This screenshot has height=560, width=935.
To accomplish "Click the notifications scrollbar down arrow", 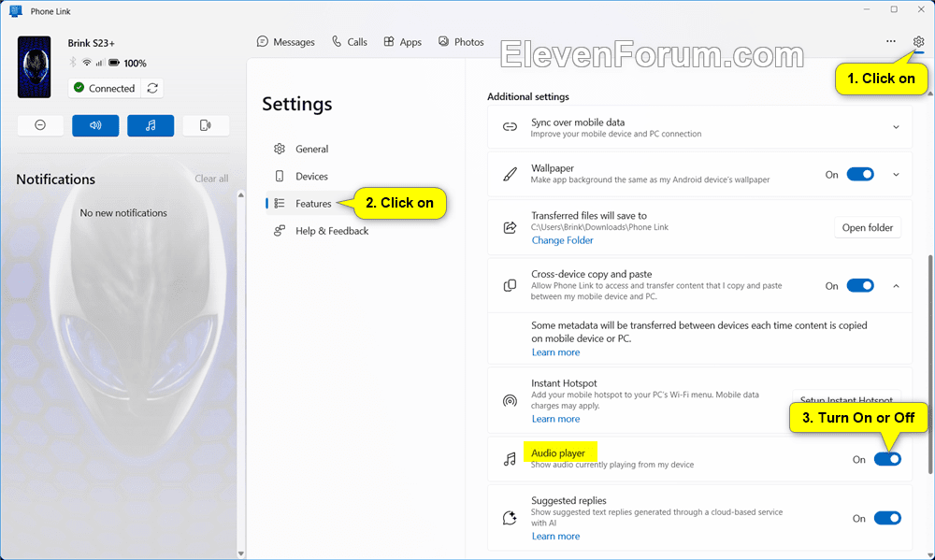I will (x=241, y=553).
